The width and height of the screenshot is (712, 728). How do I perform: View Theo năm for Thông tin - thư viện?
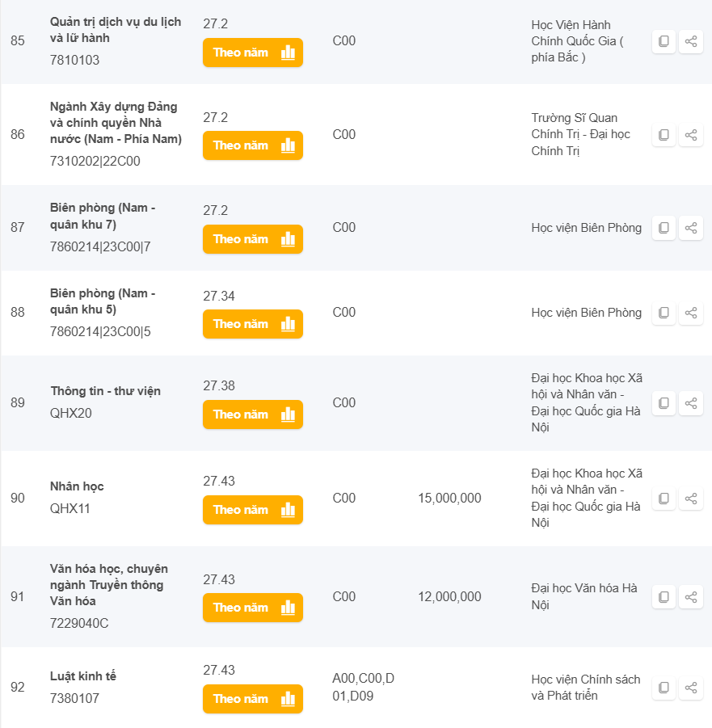(x=252, y=414)
